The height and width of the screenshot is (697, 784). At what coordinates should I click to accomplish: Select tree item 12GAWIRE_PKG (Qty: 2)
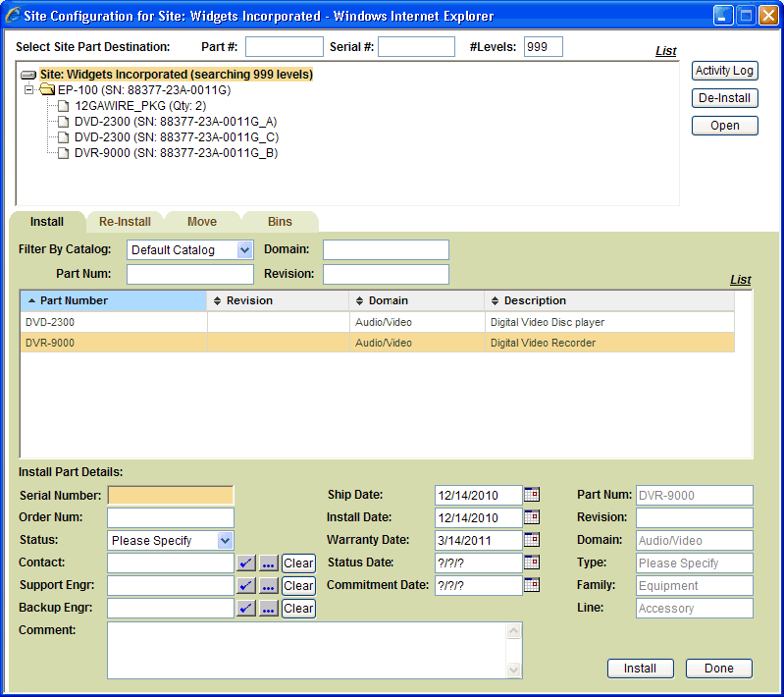140,106
